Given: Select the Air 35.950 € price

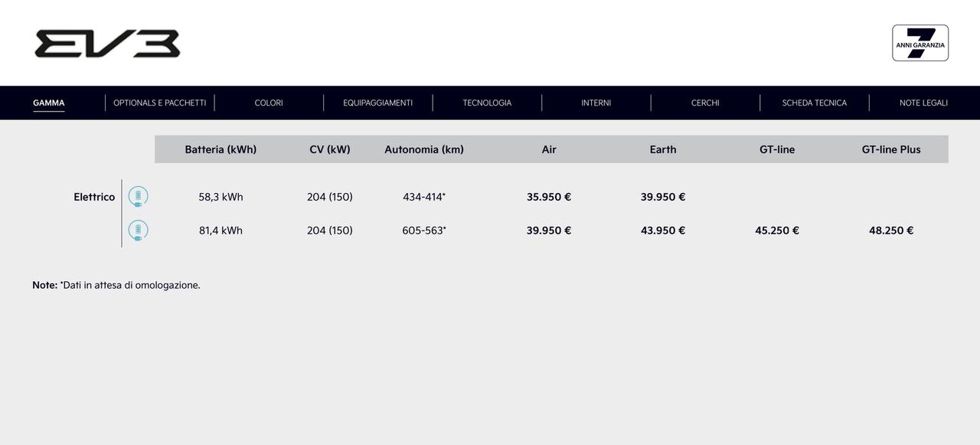Looking at the screenshot, I should coord(549,197).
